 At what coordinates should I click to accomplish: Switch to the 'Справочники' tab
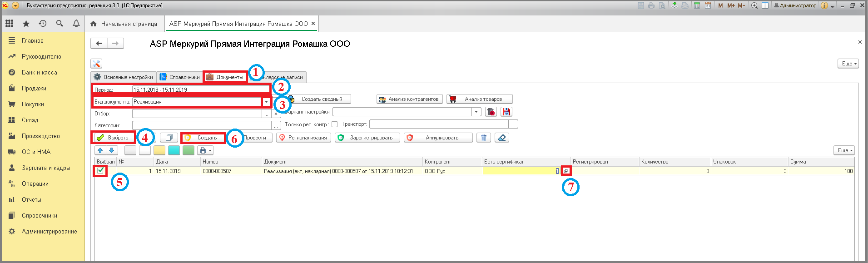(x=180, y=77)
